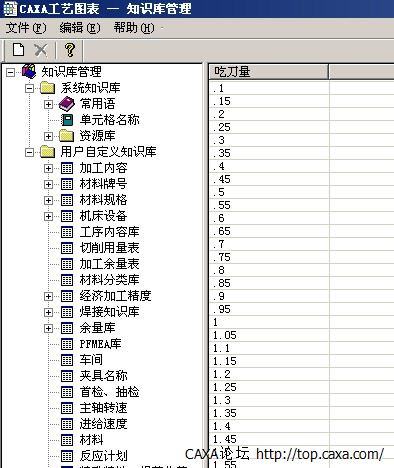
Task: Select the 进给速度 tree item
Action: point(103,424)
